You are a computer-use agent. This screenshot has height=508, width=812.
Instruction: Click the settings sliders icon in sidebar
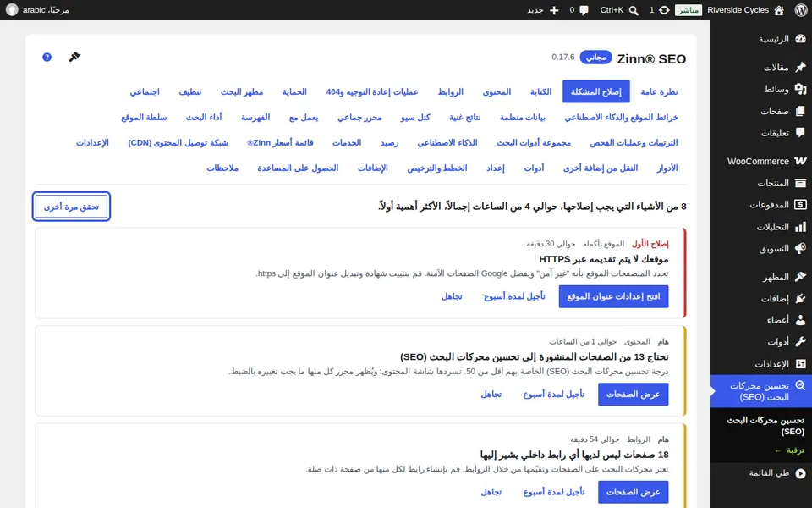tap(801, 364)
